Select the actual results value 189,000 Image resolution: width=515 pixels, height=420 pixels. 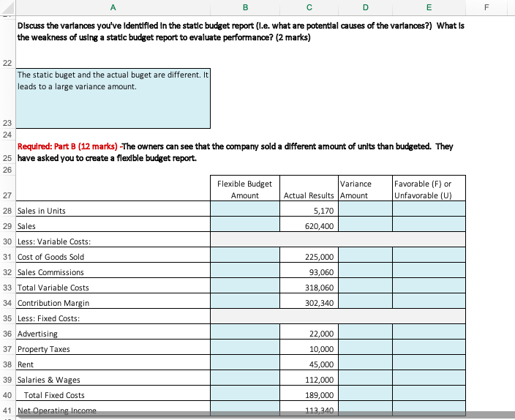309,393
